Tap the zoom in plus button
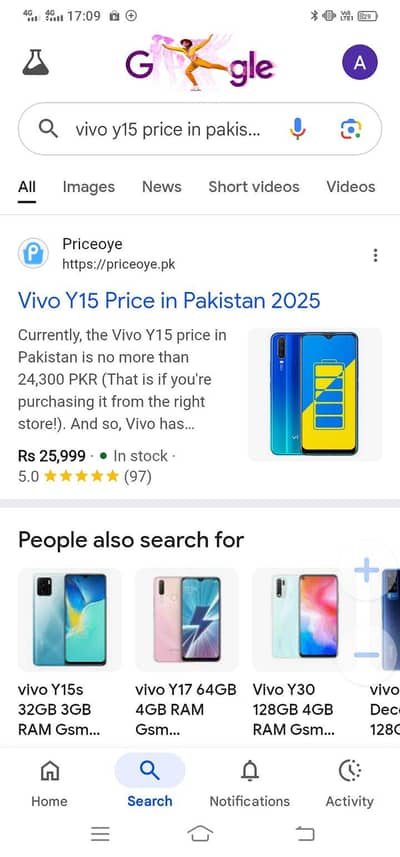This screenshot has width=400, height=857. [367, 571]
